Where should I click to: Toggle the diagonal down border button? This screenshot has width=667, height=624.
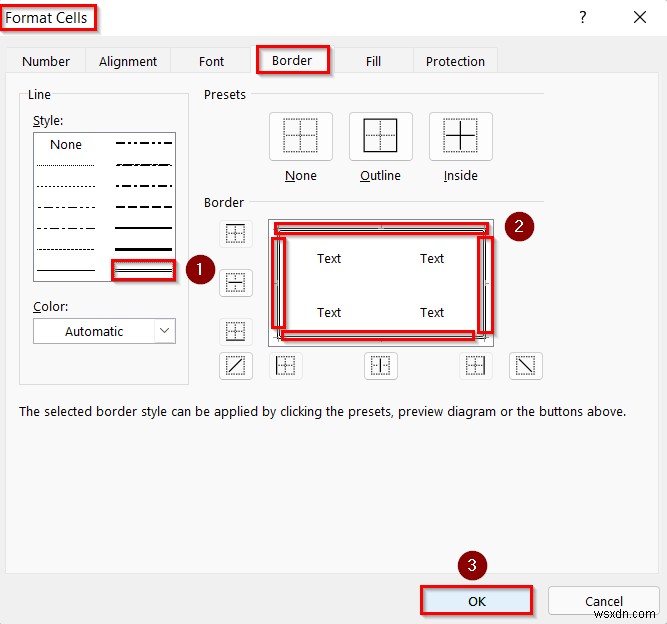coord(526,366)
